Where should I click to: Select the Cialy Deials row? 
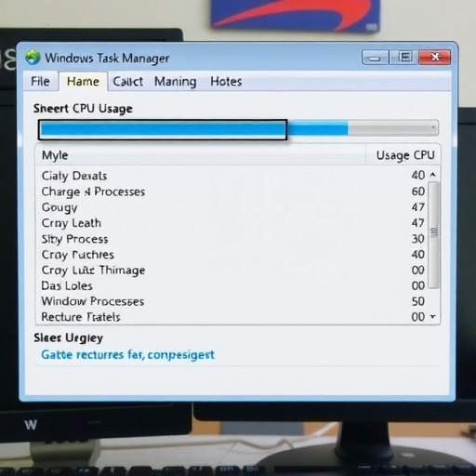pyautogui.click(x=232, y=176)
